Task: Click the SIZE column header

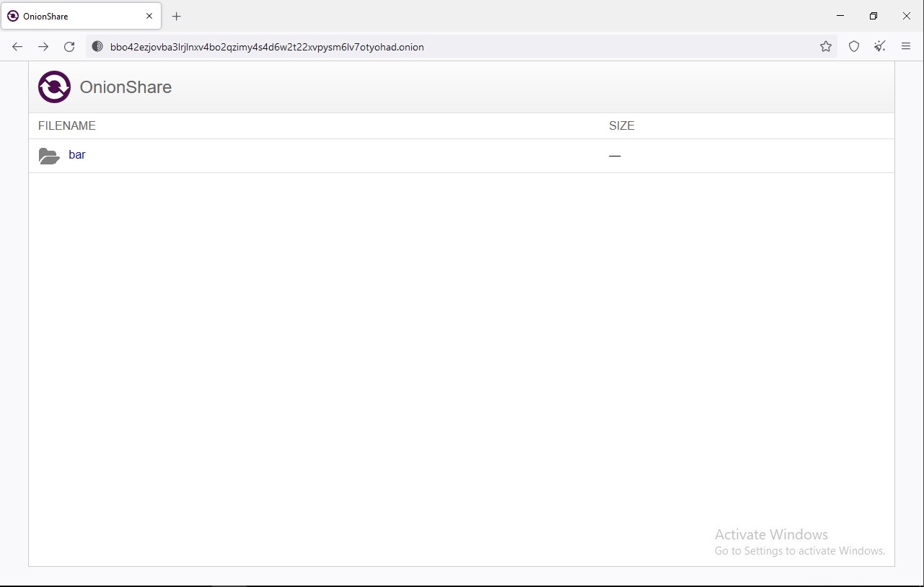Action: [x=622, y=125]
